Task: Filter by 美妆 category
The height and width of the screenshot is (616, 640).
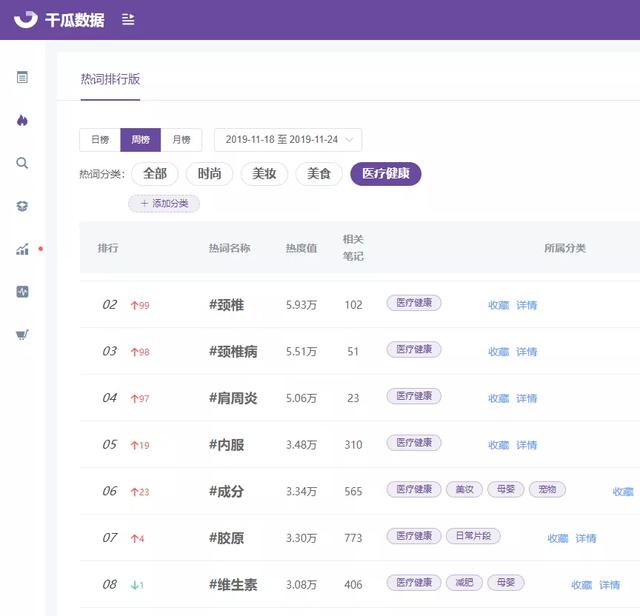Action: coord(264,173)
